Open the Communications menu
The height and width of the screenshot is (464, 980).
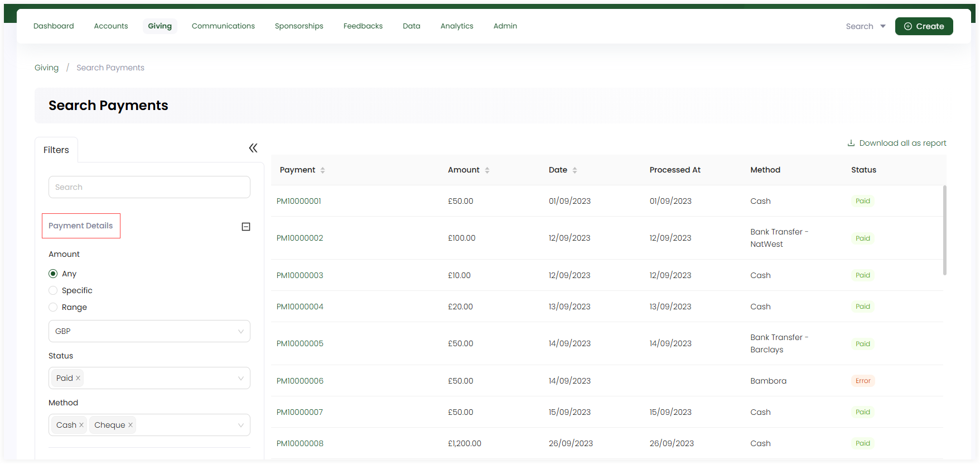pos(223,26)
